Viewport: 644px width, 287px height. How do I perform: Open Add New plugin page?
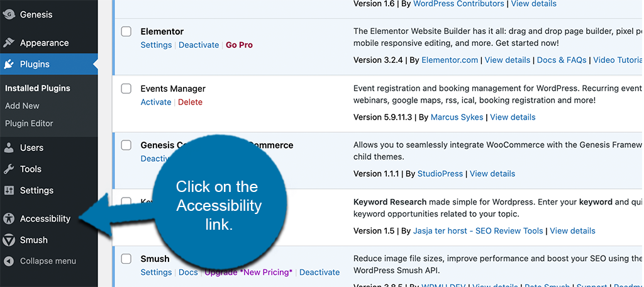coord(22,106)
